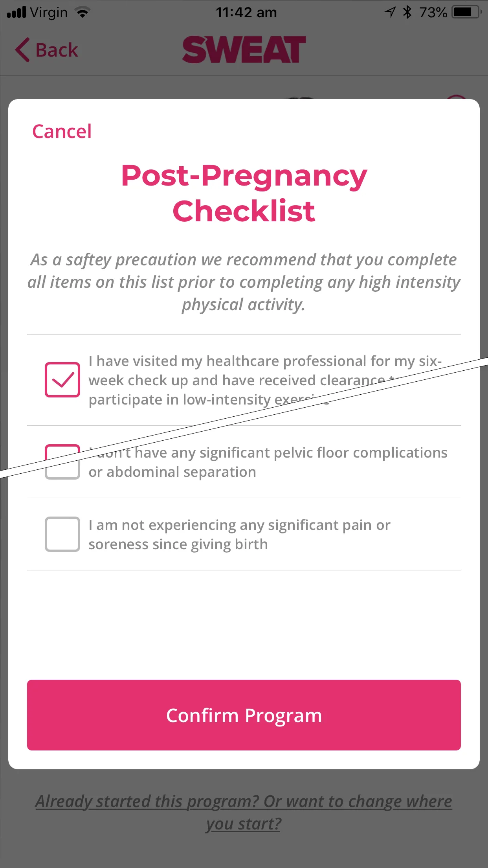
Task: Tap the battery level icon
Action: [x=466, y=13]
